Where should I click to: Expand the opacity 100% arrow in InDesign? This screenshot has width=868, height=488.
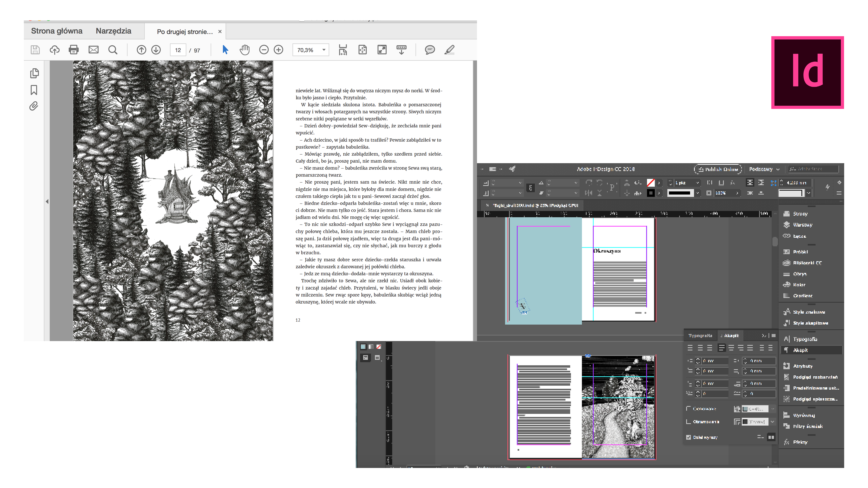pos(737,193)
